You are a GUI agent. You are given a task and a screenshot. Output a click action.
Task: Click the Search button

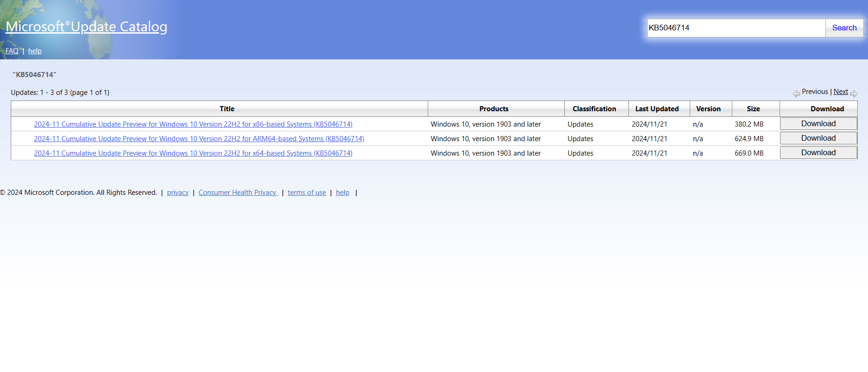[x=844, y=28]
